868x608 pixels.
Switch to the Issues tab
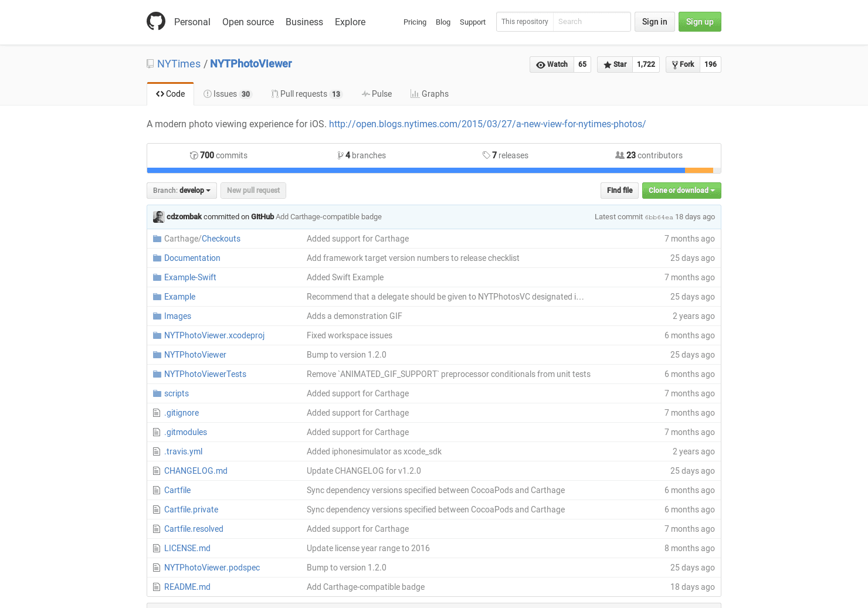coord(226,94)
